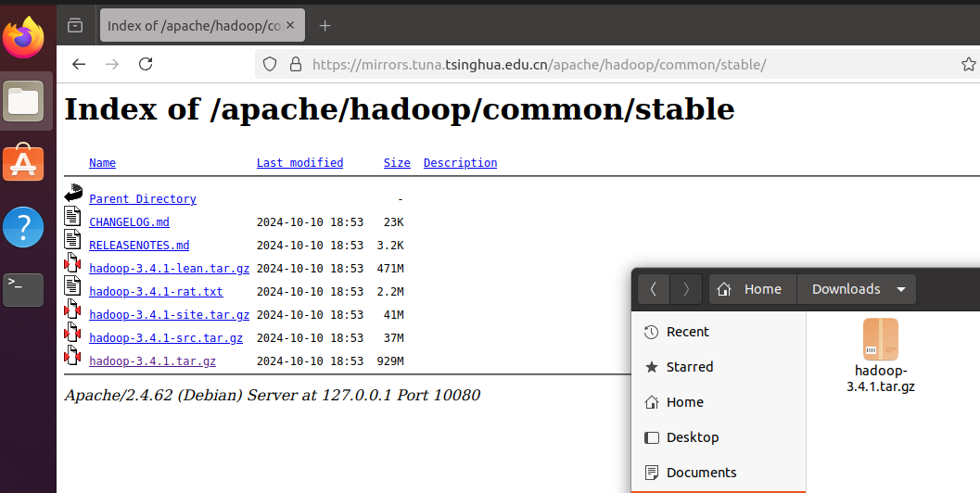Image resolution: width=980 pixels, height=493 pixels.
Task: Close the Index of /apache/hadoop tab
Action: (290, 26)
